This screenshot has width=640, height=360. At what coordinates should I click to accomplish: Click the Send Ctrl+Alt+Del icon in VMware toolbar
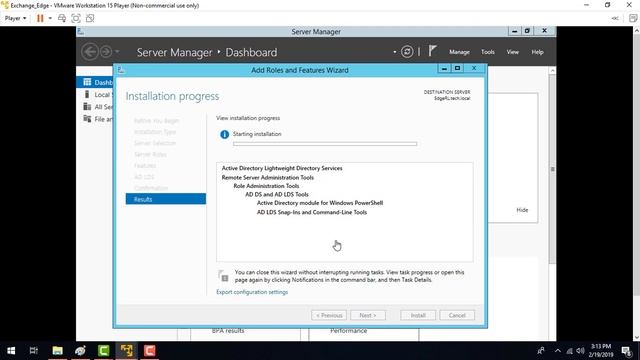pos(62,18)
